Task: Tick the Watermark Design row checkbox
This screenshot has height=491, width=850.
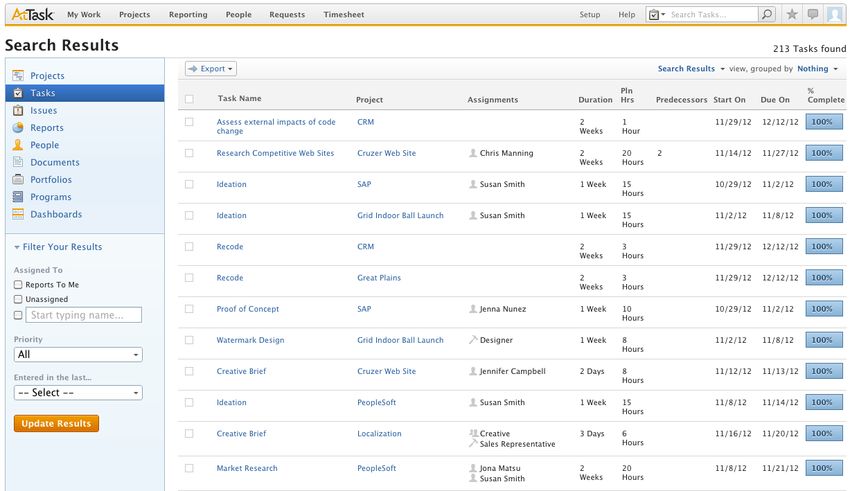Action: [x=189, y=340]
